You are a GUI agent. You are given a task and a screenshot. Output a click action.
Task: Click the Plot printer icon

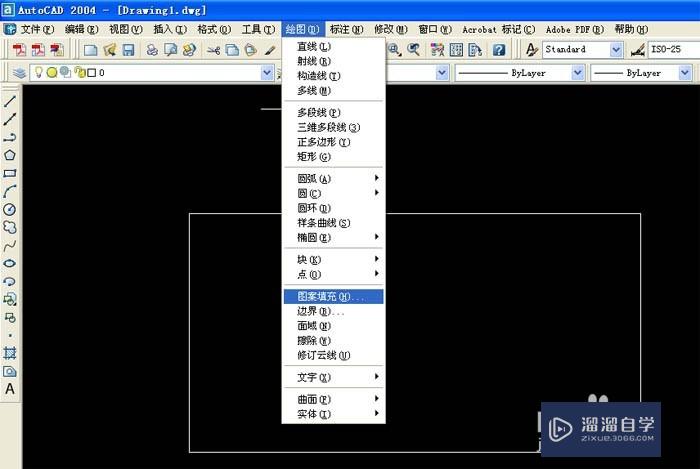coord(152,50)
